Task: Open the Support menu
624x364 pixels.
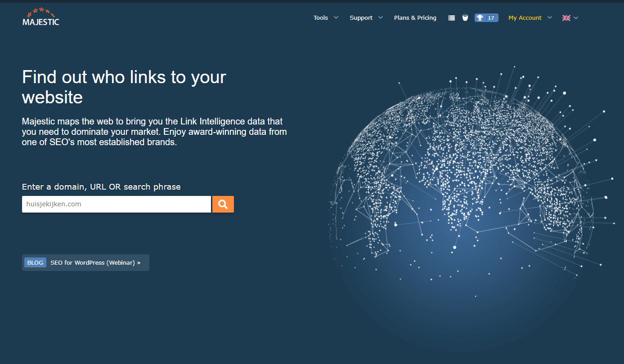Action: point(361,18)
